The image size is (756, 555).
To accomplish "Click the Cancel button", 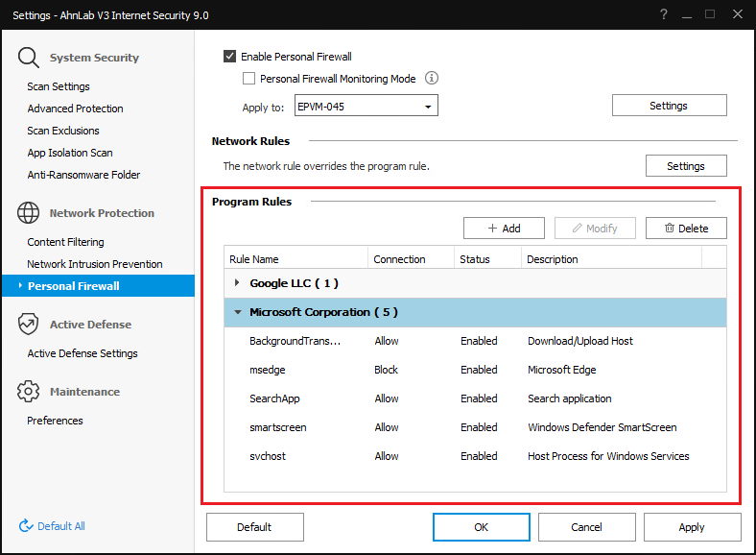I will (587, 527).
